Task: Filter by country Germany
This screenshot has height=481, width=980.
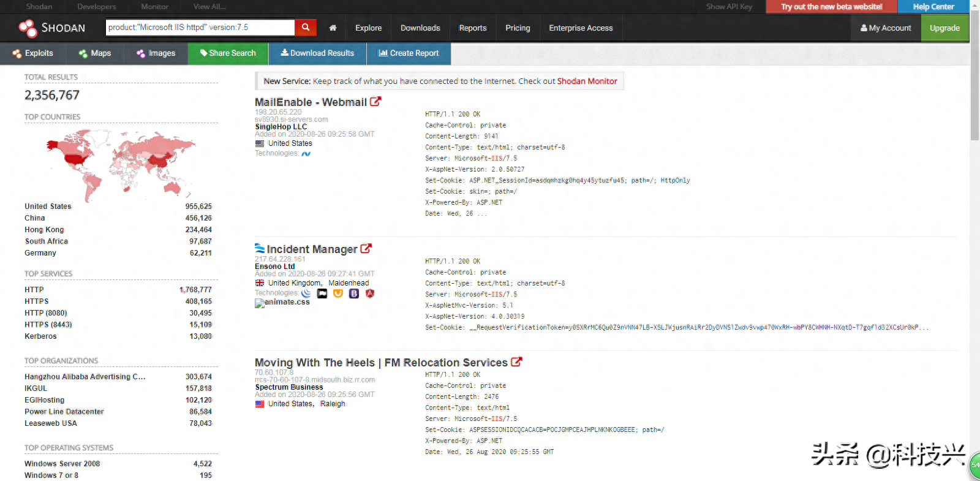Action: pos(40,253)
